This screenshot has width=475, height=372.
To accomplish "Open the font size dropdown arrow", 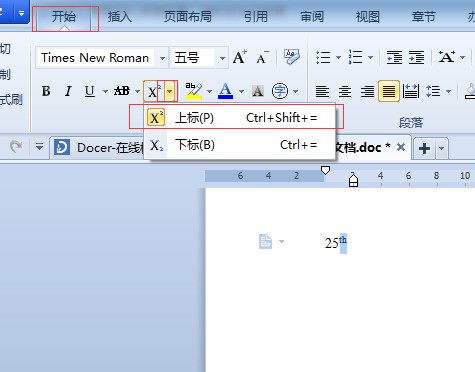I will pos(222,58).
